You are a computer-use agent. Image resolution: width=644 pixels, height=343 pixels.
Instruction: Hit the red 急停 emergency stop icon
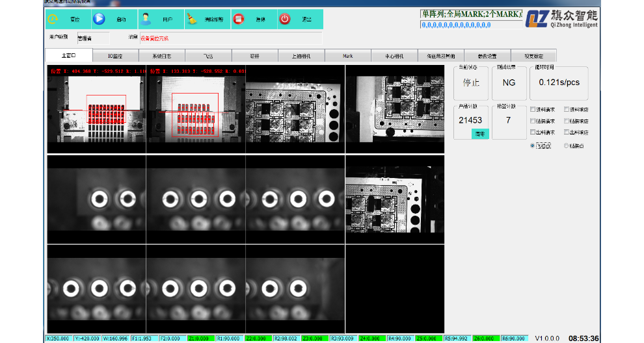point(239,19)
